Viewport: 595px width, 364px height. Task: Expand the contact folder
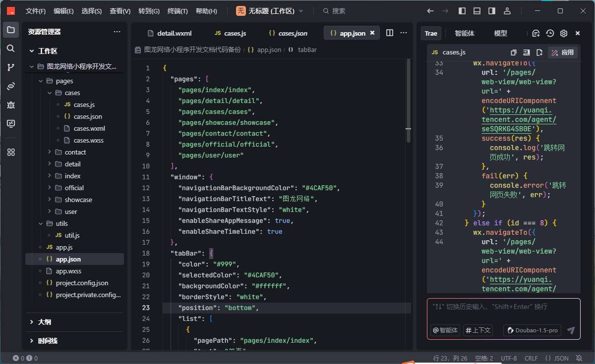tap(50, 152)
